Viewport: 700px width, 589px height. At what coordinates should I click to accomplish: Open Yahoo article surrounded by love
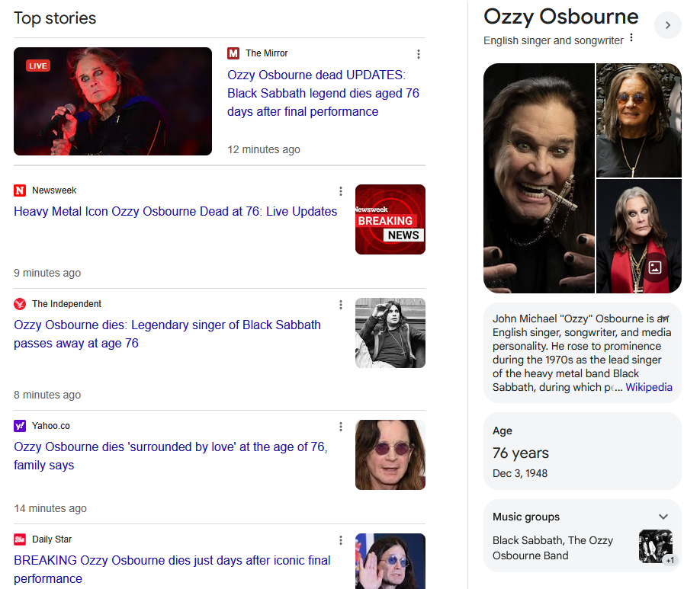point(171,456)
